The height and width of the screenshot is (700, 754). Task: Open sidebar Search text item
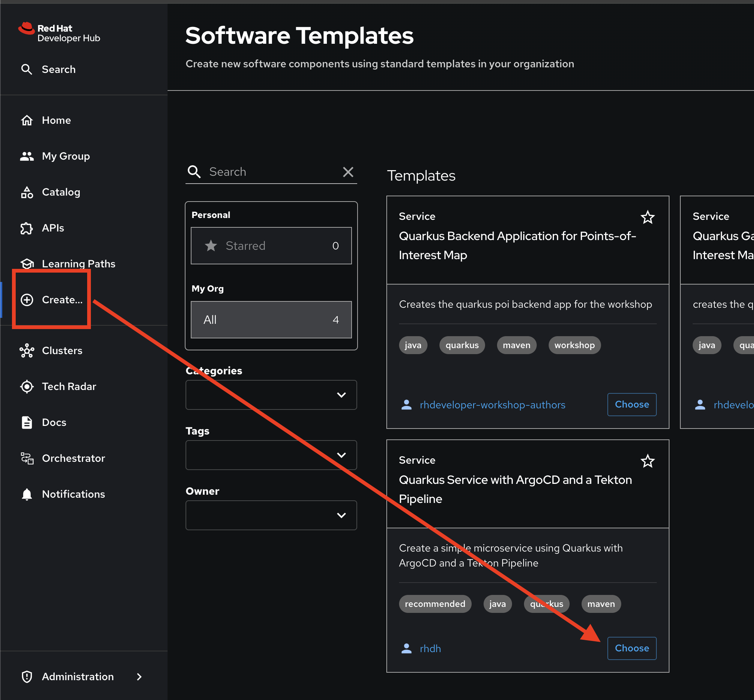(58, 69)
